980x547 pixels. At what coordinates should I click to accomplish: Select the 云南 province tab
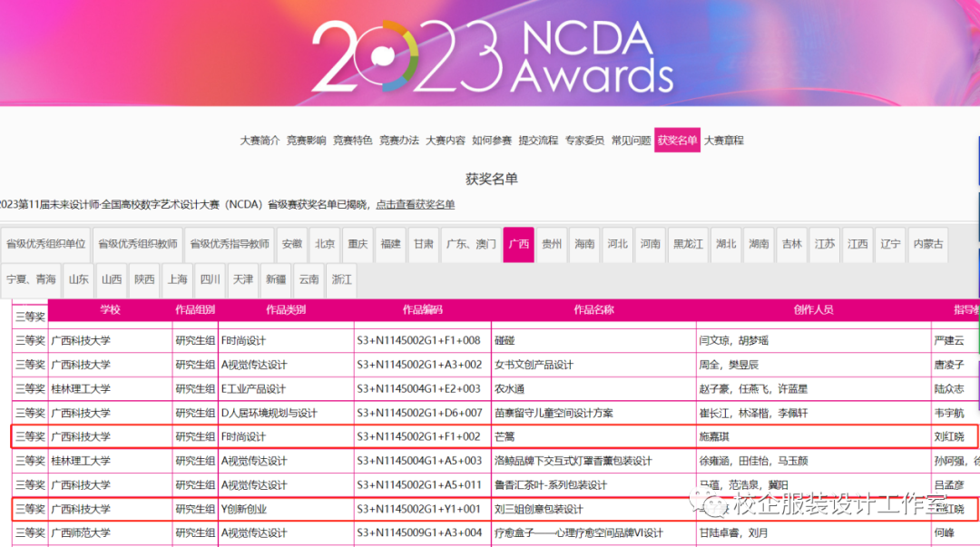(x=309, y=279)
